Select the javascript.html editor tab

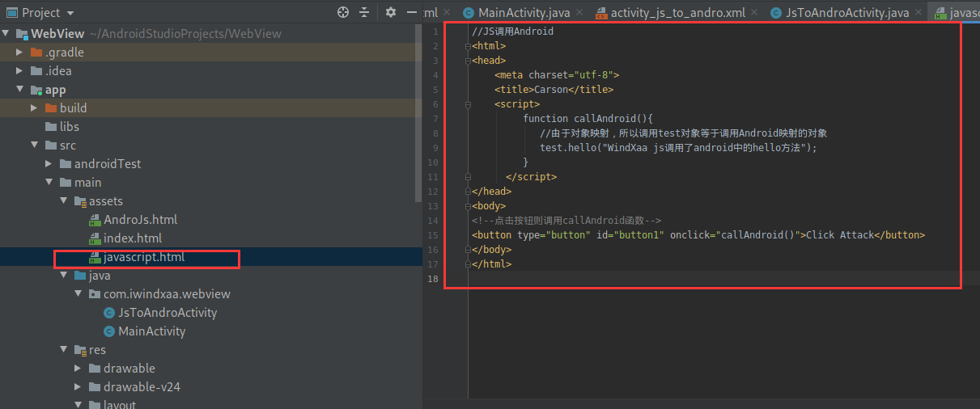coord(955,13)
